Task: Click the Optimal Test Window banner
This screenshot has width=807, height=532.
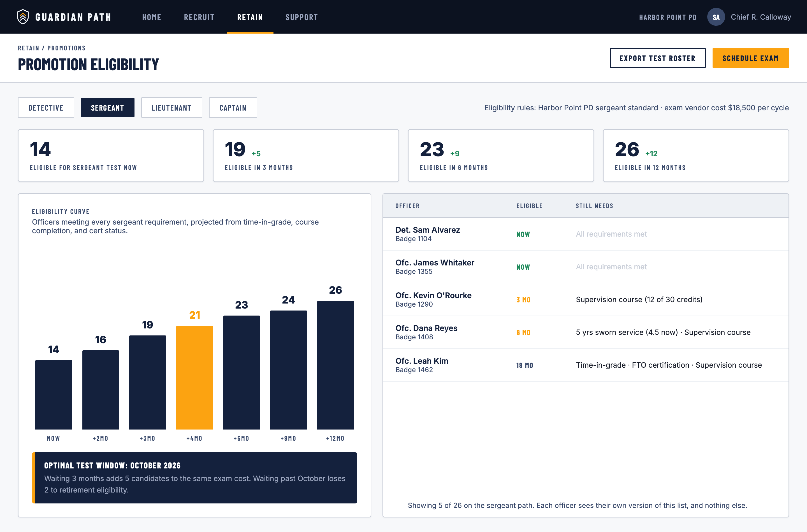Action: 194,477
